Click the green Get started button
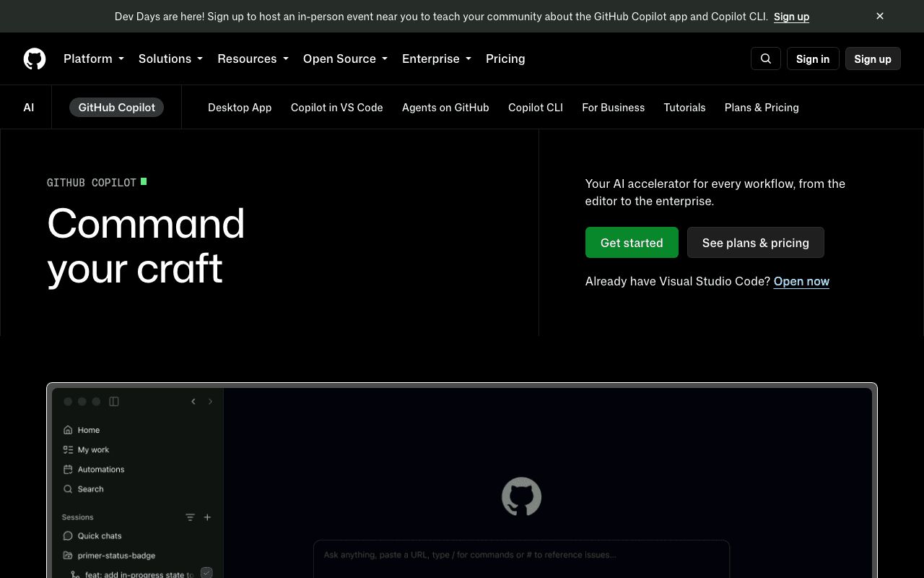Viewport: 924px width, 578px height. (632, 243)
